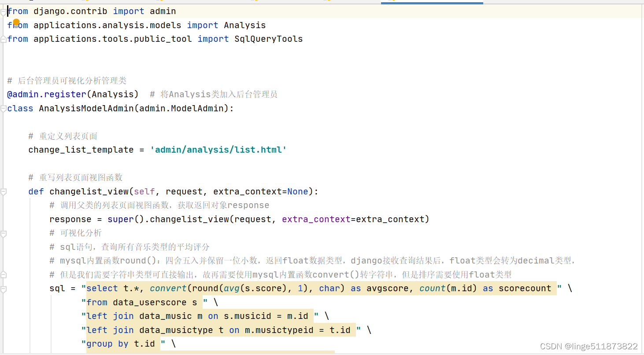
Task: Click the '@admin.register' decorator
Action: [47, 94]
